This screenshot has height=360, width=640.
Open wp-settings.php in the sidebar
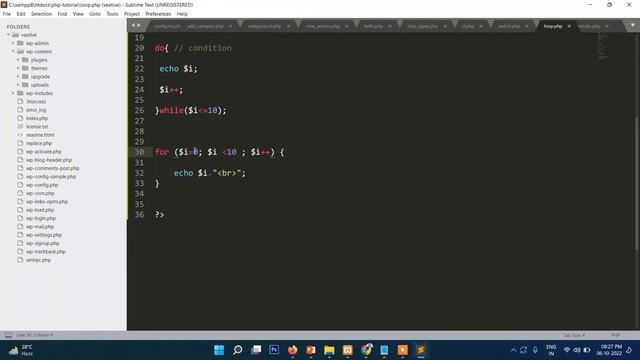pos(44,235)
